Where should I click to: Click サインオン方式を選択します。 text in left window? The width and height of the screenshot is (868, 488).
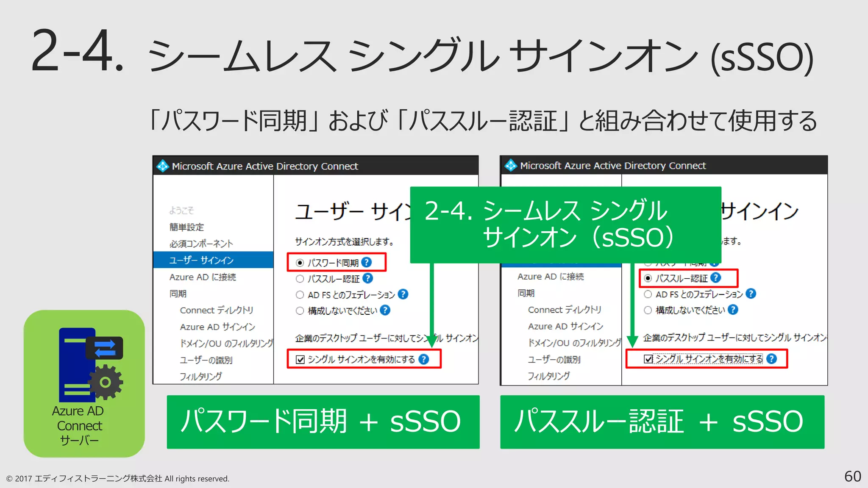point(344,241)
